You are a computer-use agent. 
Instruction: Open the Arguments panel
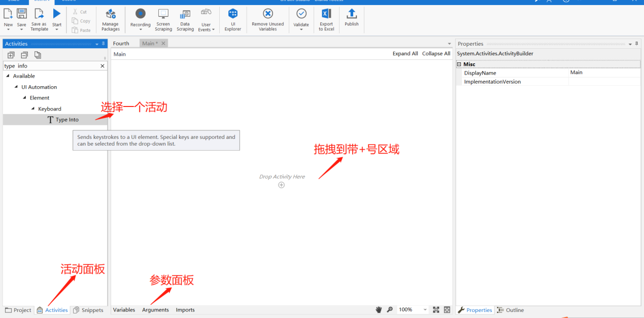point(155,310)
